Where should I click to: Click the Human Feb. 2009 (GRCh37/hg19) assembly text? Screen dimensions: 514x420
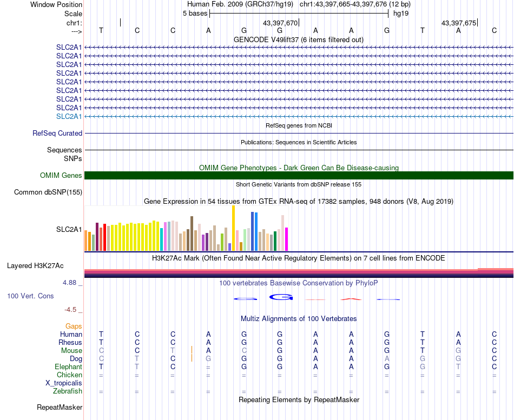point(240,4)
